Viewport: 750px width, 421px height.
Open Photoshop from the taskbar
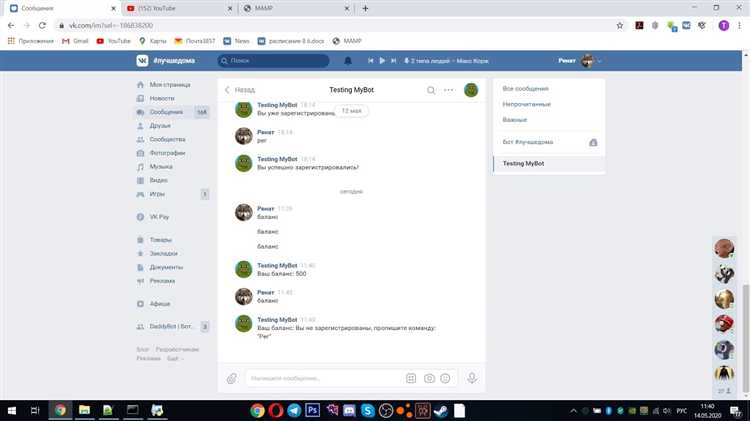(x=312, y=410)
